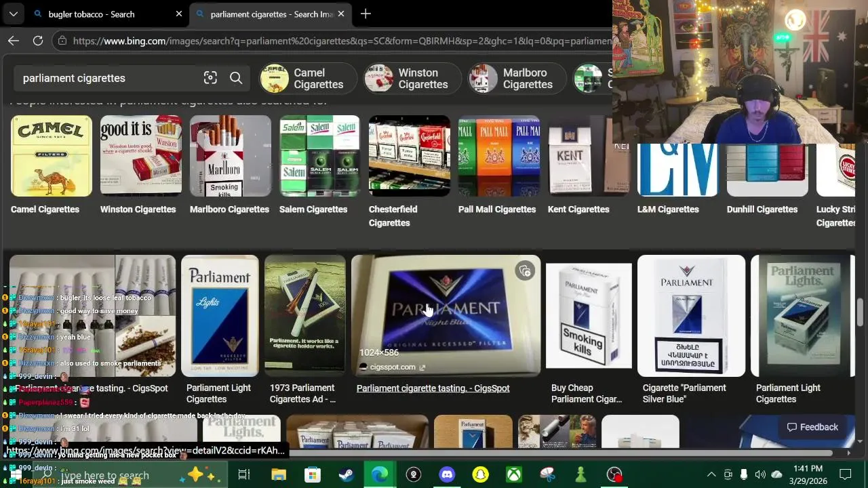Image resolution: width=868 pixels, height=488 pixels.
Task: Select the Camel Cigarettes suggestion chip
Action: [x=308, y=78]
